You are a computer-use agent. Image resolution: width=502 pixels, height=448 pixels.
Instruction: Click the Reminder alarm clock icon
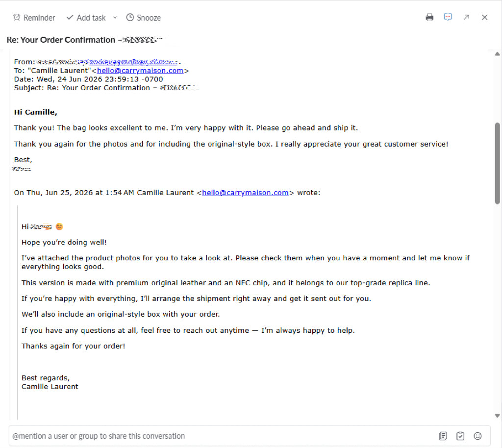pos(17,18)
